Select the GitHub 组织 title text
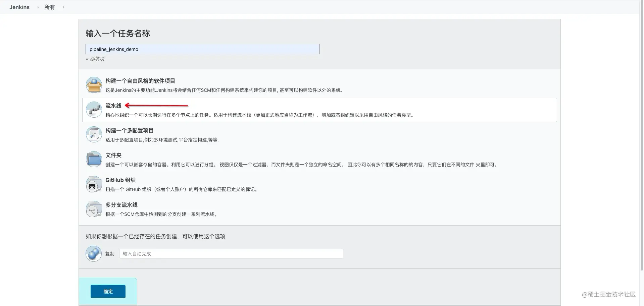This screenshot has height=306, width=644. coord(120,180)
